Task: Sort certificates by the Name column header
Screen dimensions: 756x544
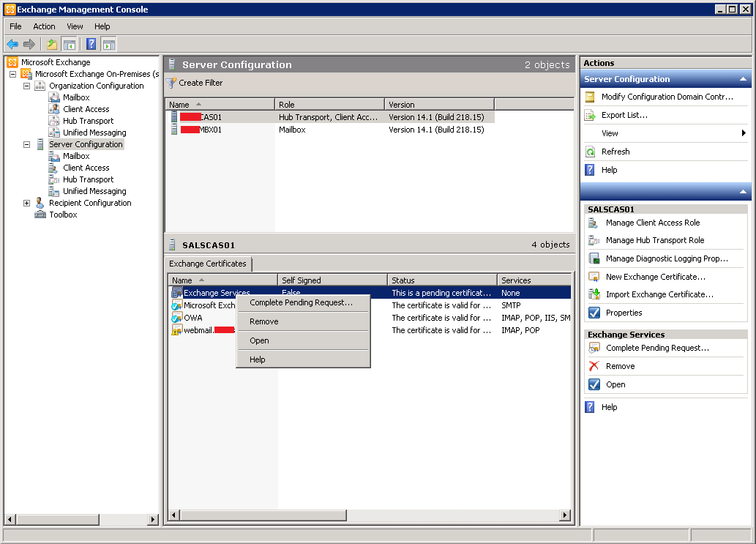Action: coord(222,280)
